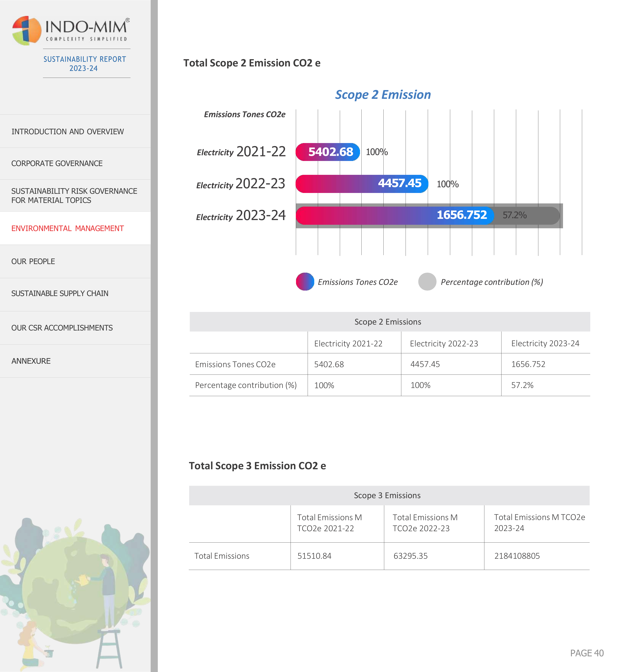Screen dimensions: 632x672
Task: Click table cell 1656.752
Action: (528, 364)
